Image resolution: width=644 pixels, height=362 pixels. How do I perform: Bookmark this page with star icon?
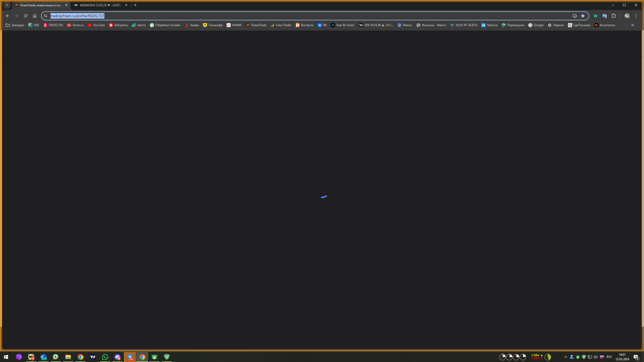(583, 16)
